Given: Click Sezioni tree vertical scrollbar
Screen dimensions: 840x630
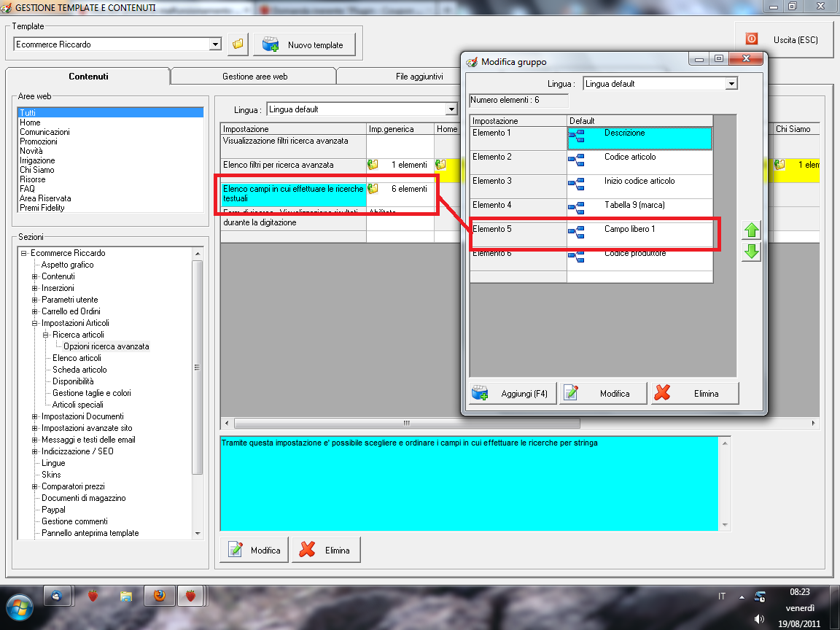Looking at the screenshot, I should [197, 367].
